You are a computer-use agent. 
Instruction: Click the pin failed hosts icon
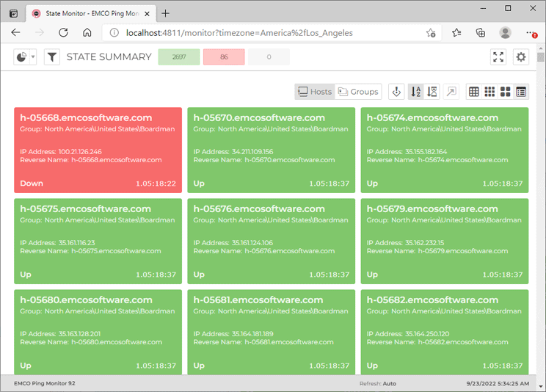(396, 92)
